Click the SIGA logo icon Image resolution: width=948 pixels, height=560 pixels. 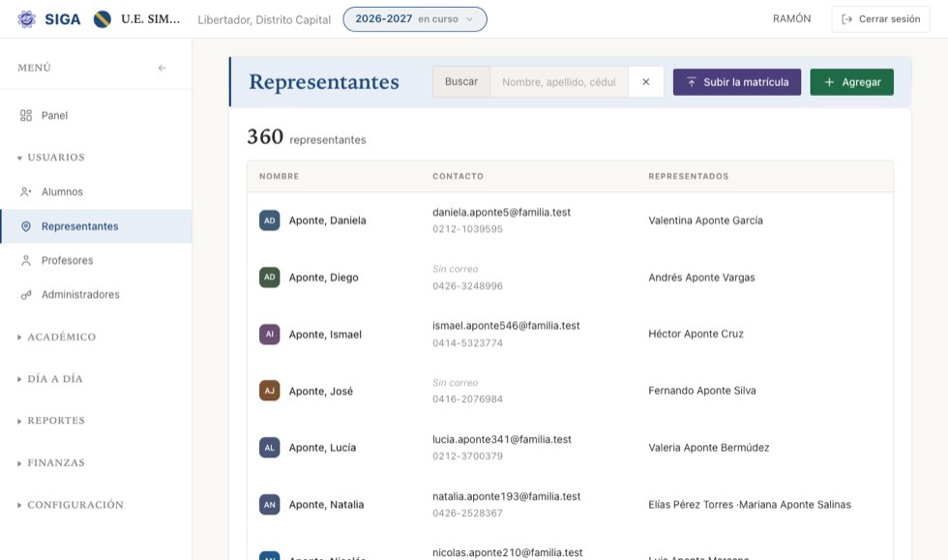[x=26, y=18]
